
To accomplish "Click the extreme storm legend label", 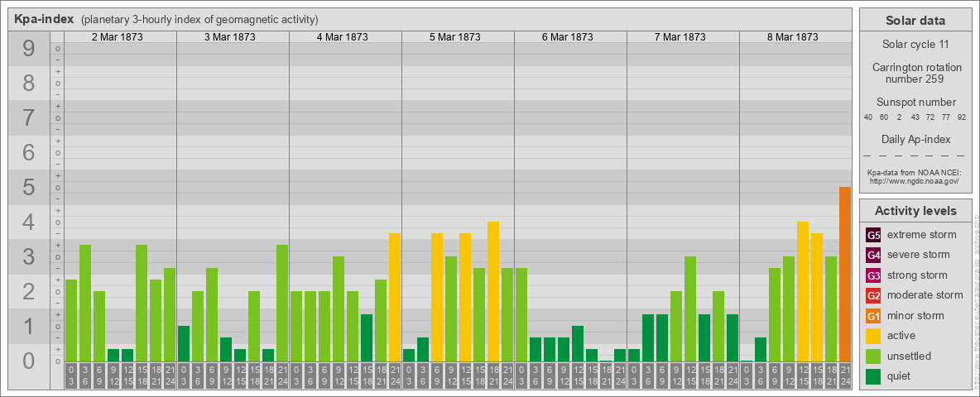I will click(x=922, y=236).
